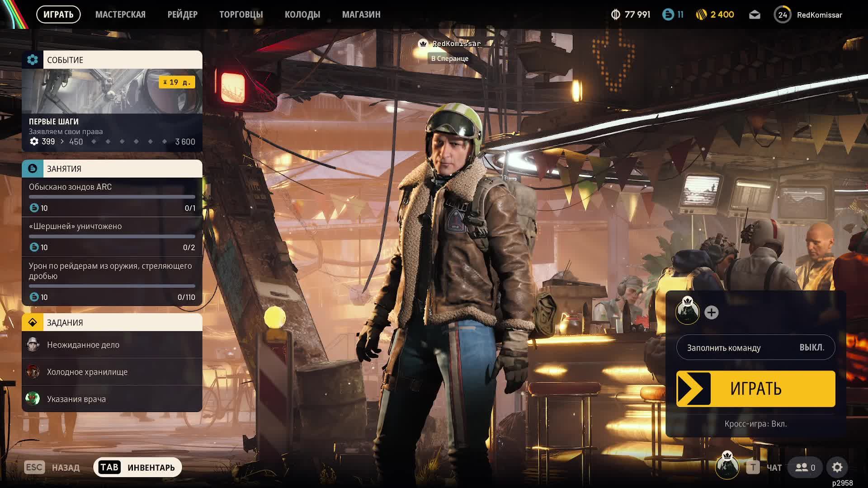Click the level 24 profile badge
The image size is (868, 488).
(x=782, y=15)
